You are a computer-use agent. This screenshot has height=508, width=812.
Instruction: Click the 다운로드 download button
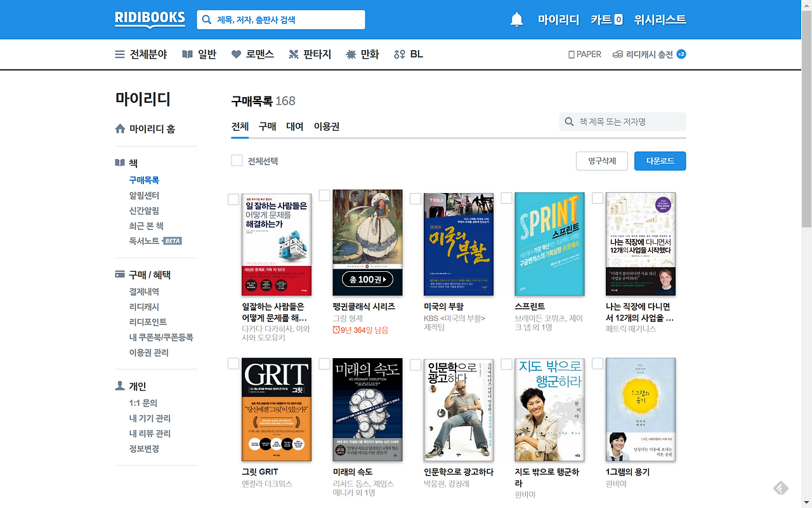[x=660, y=161]
